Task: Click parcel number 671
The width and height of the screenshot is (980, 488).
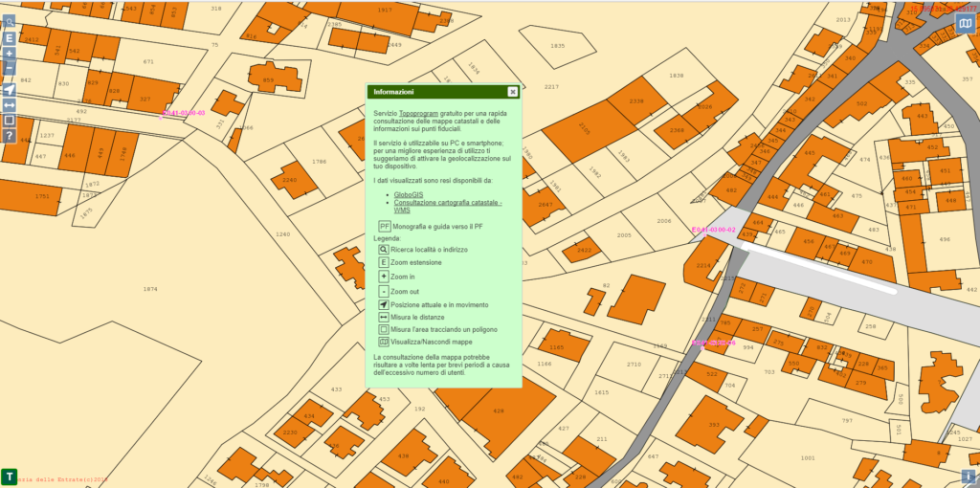Action: click(148, 62)
